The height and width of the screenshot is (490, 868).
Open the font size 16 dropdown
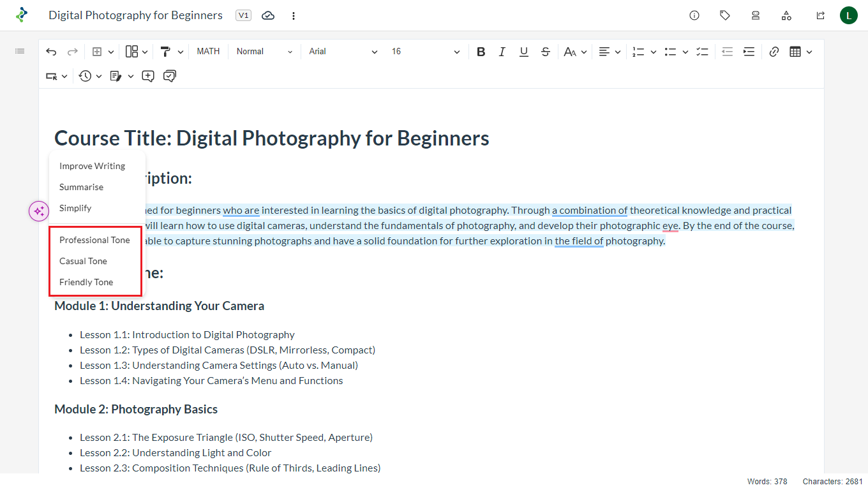425,52
